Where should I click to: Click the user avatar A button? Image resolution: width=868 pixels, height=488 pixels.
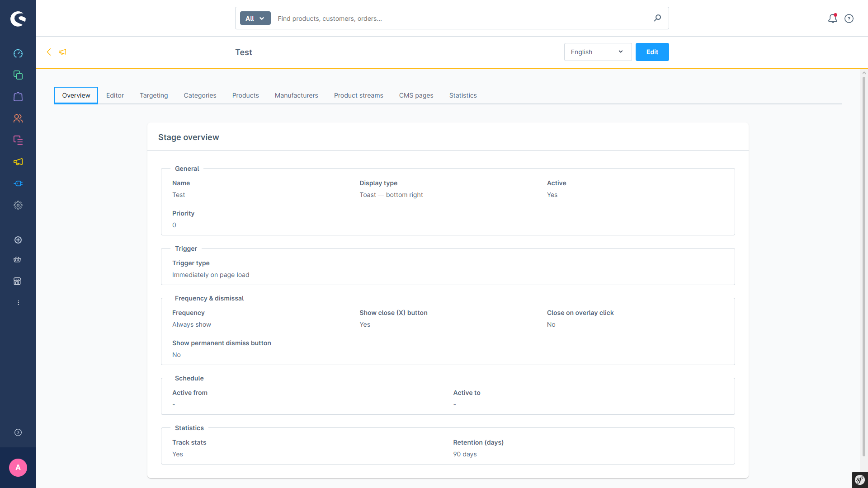[18, 468]
